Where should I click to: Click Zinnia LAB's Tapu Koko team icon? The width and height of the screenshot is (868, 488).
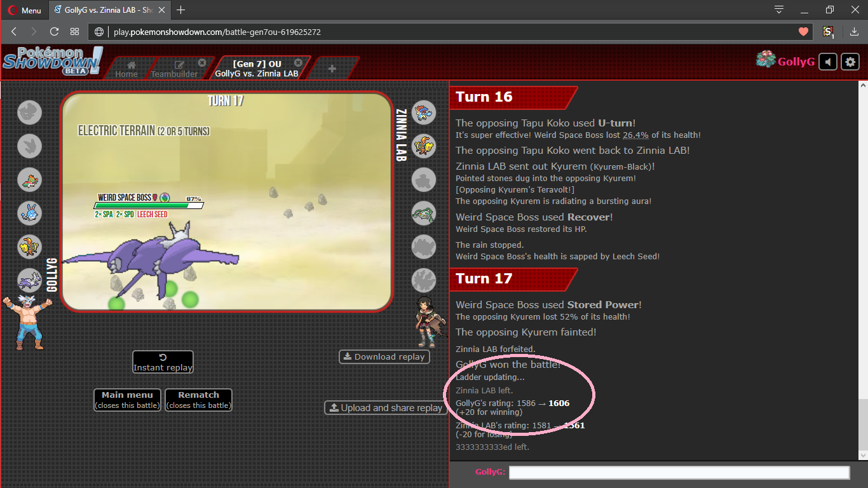(x=424, y=146)
